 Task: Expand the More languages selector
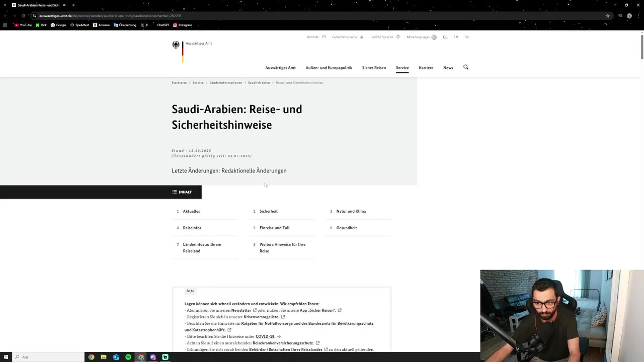point(422,37)
